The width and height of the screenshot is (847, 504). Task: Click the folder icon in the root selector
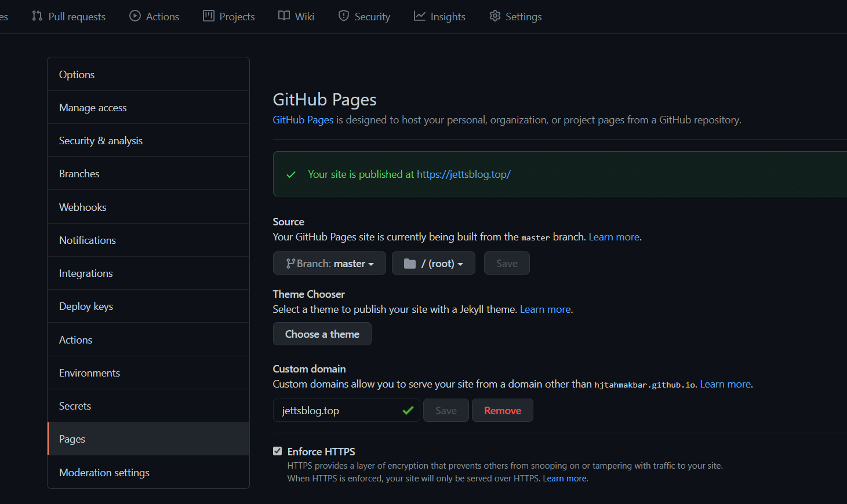[410, 264]
